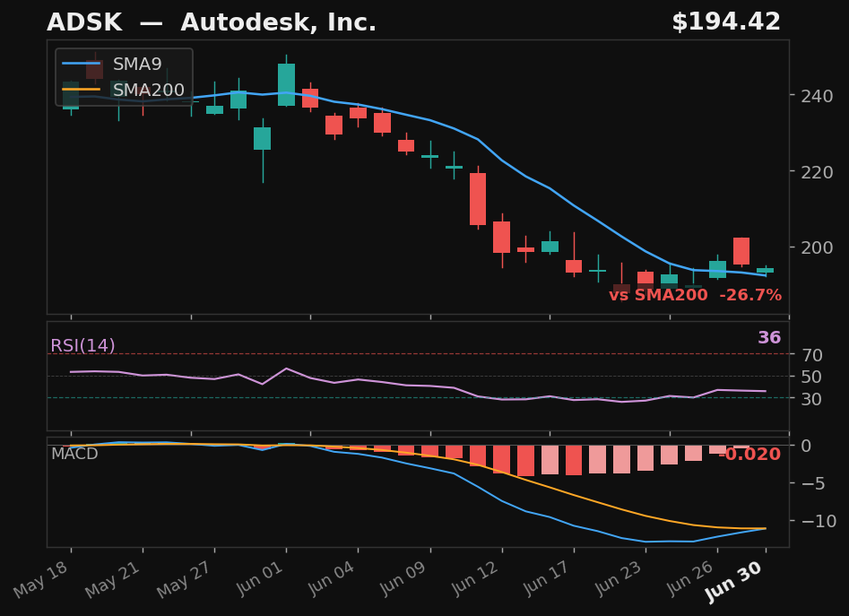Click the large red Jun 11 candlestick body
849x616 pixels.
click(x=478, y=199)
